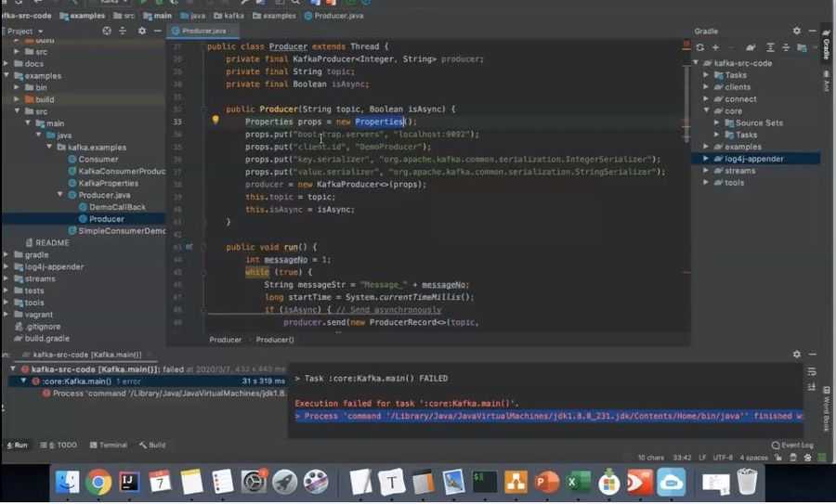Collapse the Producer.java node in Project tree
The height and width of the screenshot is (504, 836).
click(x=60, y=195)
